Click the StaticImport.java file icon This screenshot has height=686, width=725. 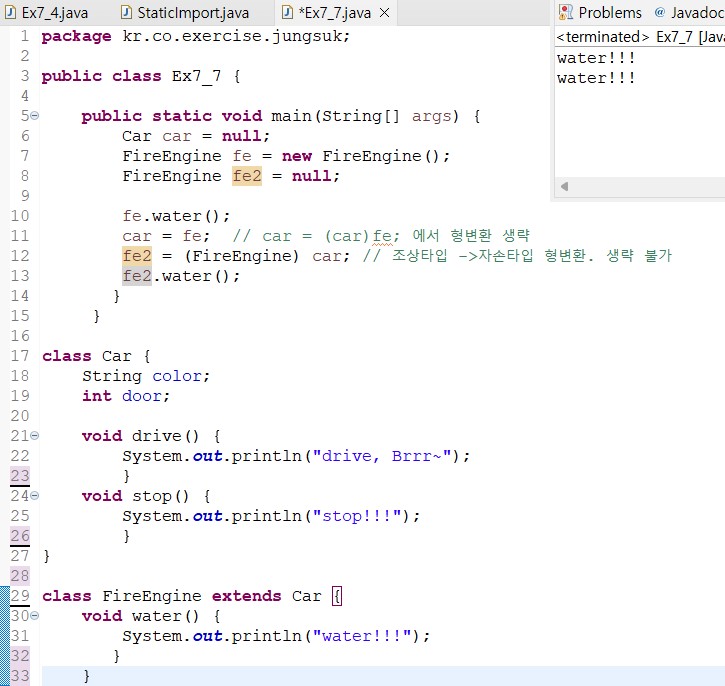[x=126, y=12]
